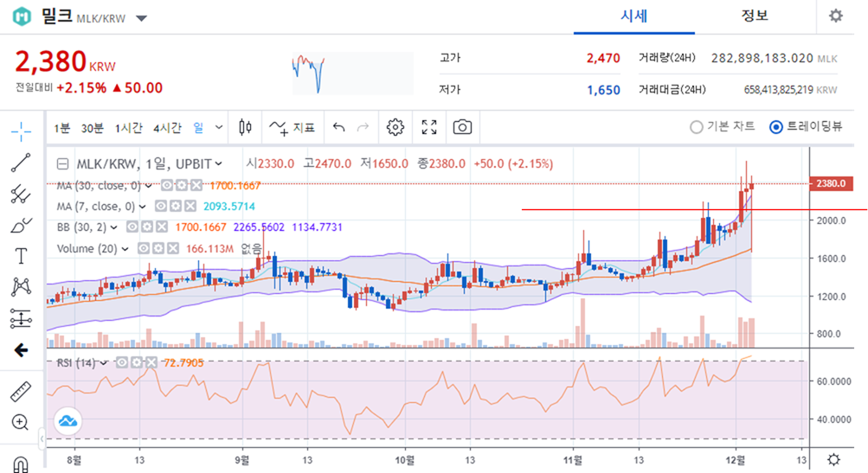Select the XABCD pattern tool
The width and height of the screenshot is (868, 473).
pos(21,286)
